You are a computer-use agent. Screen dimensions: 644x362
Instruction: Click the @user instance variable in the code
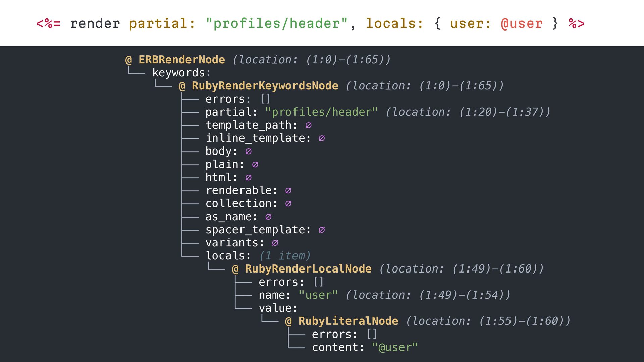(x=521, y=24)
